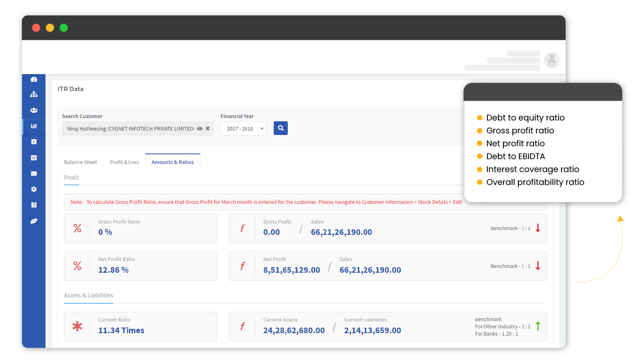This screenshot has height=363, width=644.
Task: Click percent icon on Gross Profit Ratio card
Action: pos(77,228)
